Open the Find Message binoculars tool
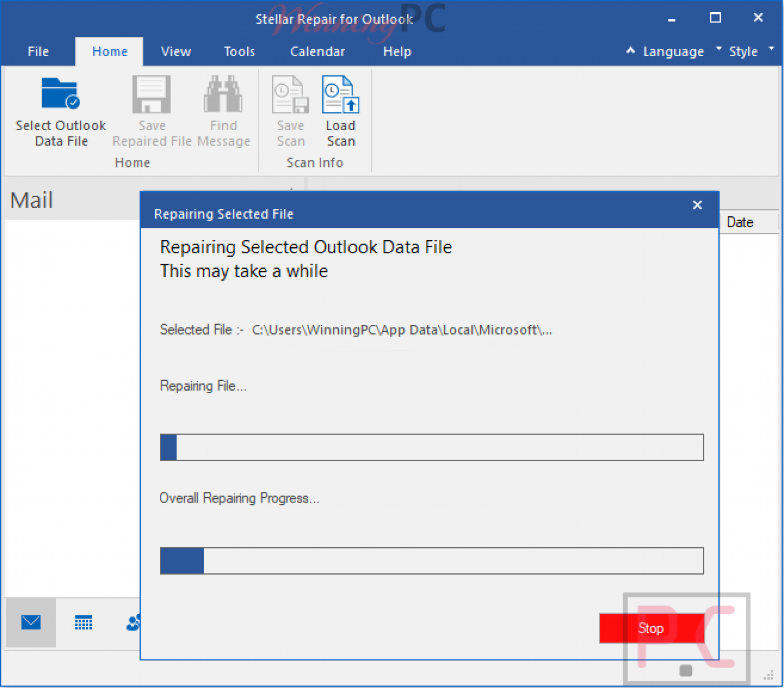Viewport: 784px width, 688px height. 223,94
